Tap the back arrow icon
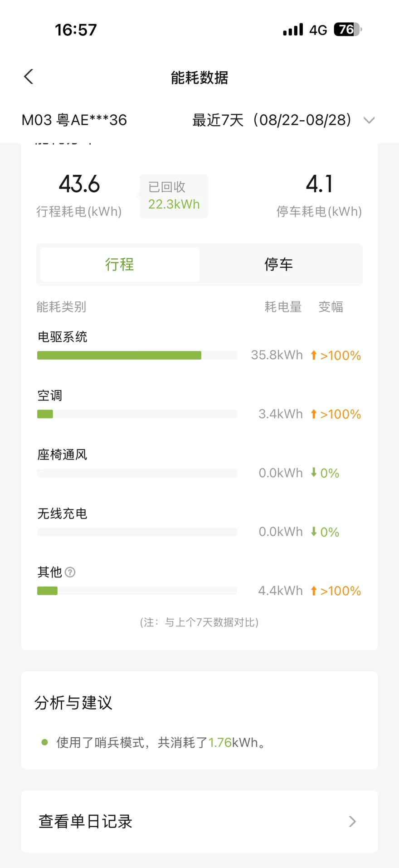Viewport: 399px width, 868px height. click(29, 77)
